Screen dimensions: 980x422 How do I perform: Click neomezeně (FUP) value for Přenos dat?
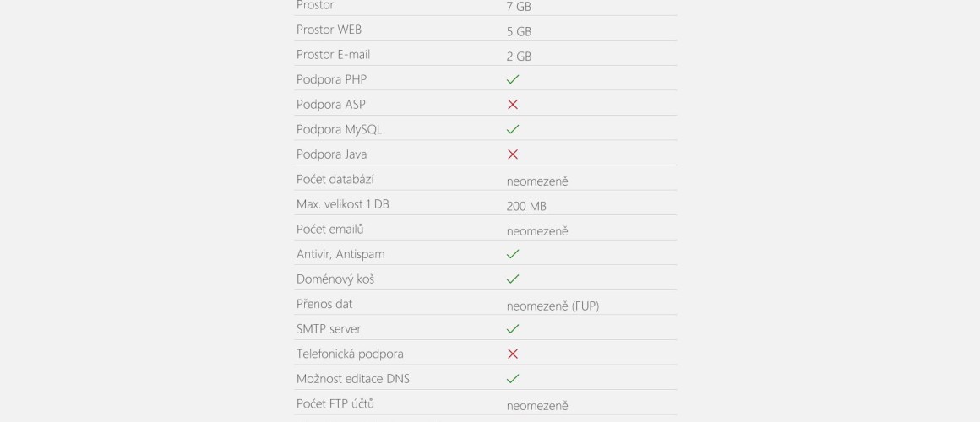pos(553,306)
